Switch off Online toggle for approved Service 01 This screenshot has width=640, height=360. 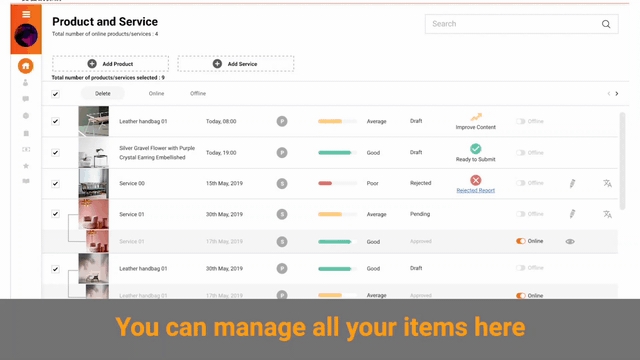(x=520, y=241)
